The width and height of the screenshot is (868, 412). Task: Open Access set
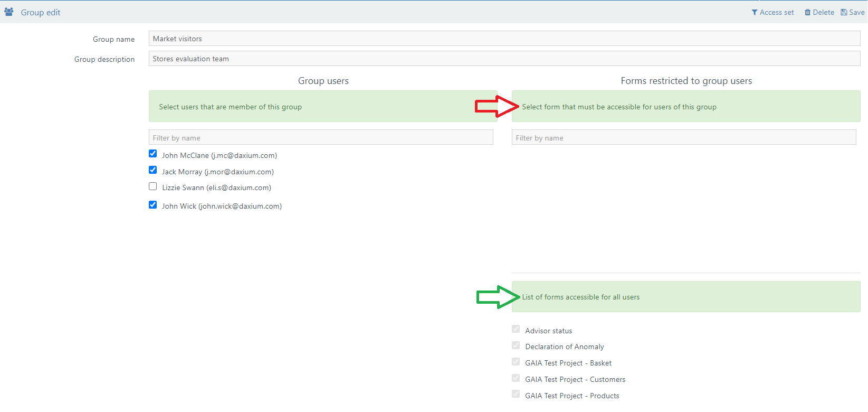773,12
